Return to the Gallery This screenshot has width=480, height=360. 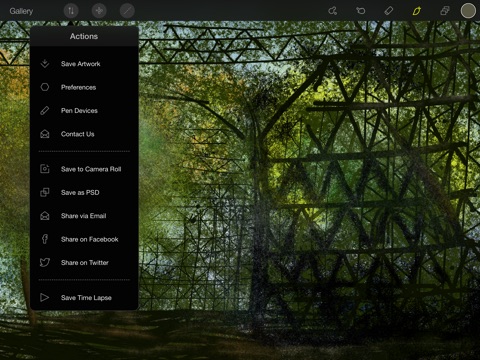tap(21, 11)
